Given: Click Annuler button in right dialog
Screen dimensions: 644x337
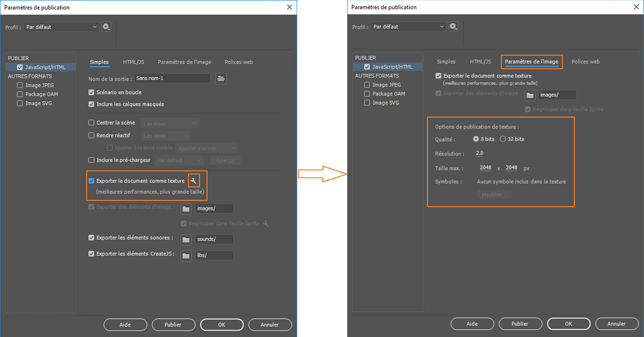Looking at the screenshot, I should coord(617,324).
